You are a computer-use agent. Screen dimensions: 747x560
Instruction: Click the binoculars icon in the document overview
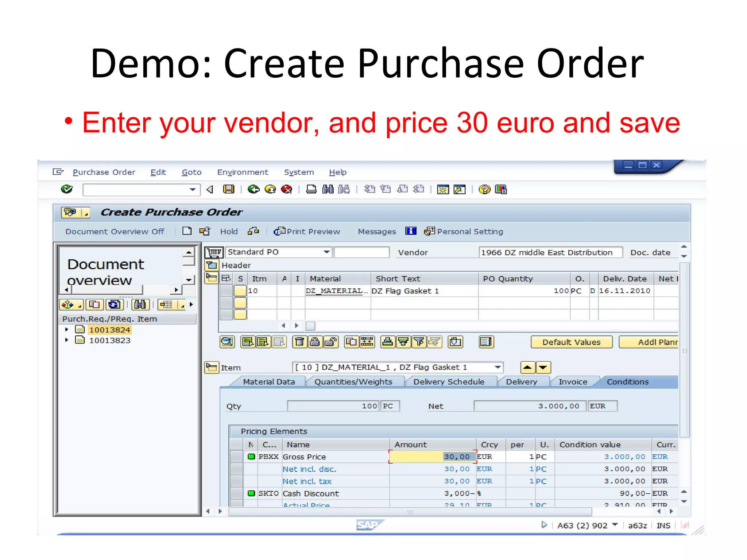[x=140, y=304]
